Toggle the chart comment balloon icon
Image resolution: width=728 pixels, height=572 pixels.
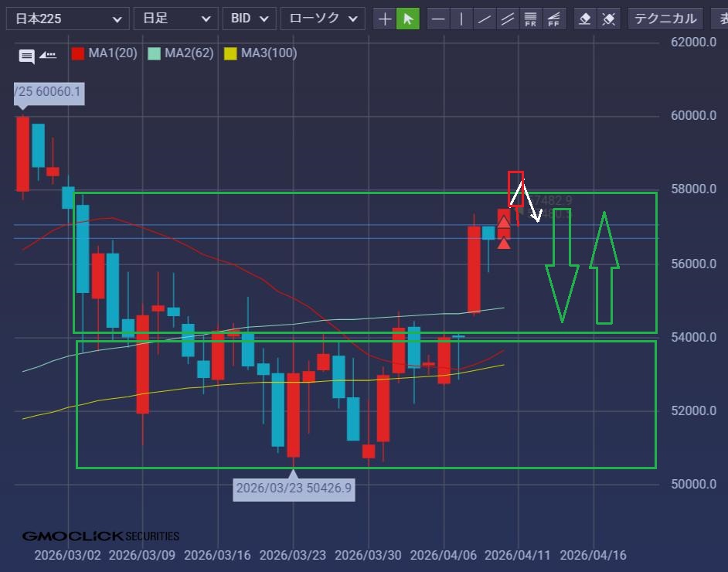click(27, 55)
